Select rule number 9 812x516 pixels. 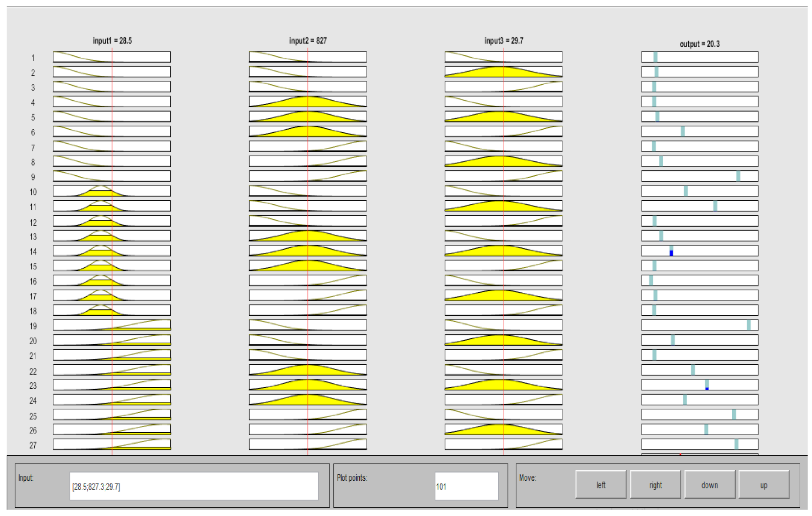click(33, 177)
